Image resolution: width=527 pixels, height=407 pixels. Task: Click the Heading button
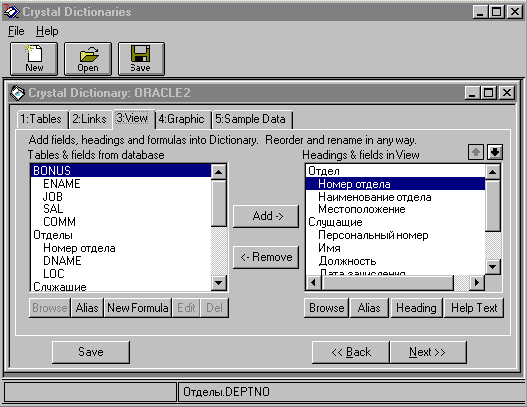click(416, 308)
